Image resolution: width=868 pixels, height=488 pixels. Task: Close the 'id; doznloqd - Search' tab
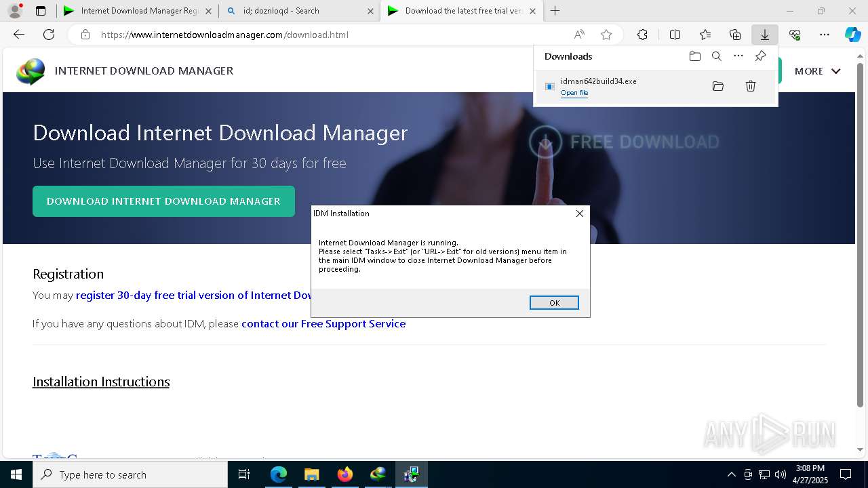tap(370, 11)
